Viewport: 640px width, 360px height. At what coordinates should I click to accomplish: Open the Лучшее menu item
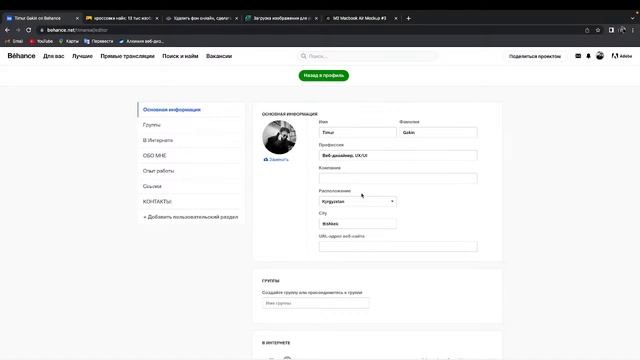(82, 56)
